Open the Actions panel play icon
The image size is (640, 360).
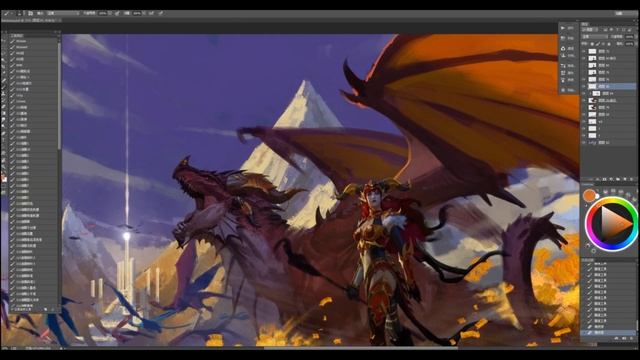(x=563, y=28)
